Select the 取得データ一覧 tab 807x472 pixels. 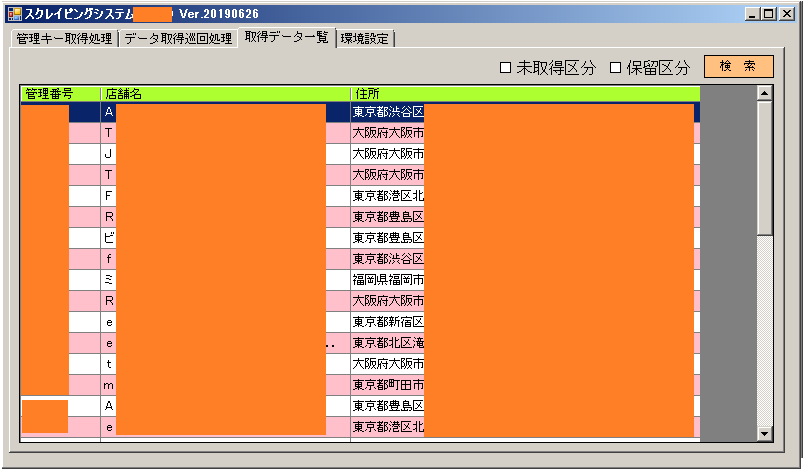pyautogui.click(x=287, y=37)
